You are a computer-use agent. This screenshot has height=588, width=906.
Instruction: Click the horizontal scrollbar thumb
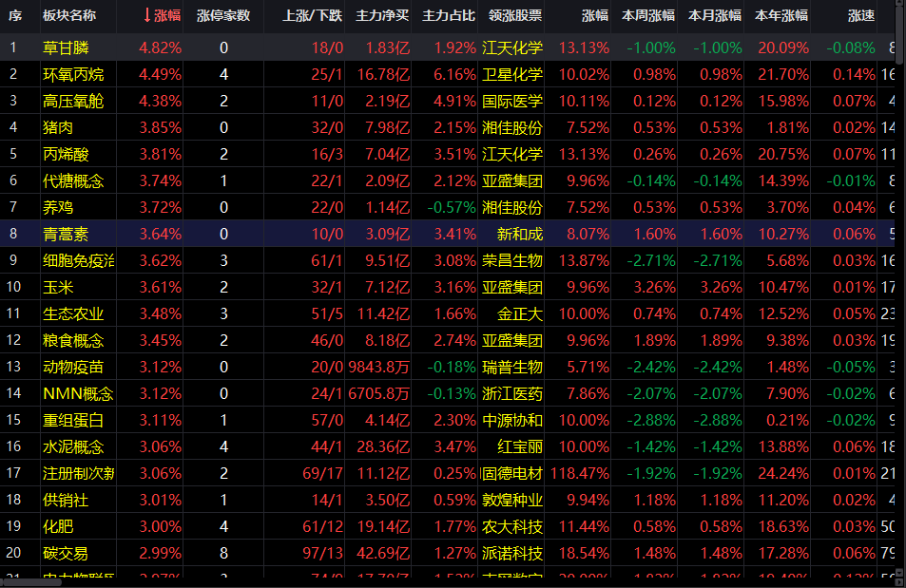coord(30,582)
